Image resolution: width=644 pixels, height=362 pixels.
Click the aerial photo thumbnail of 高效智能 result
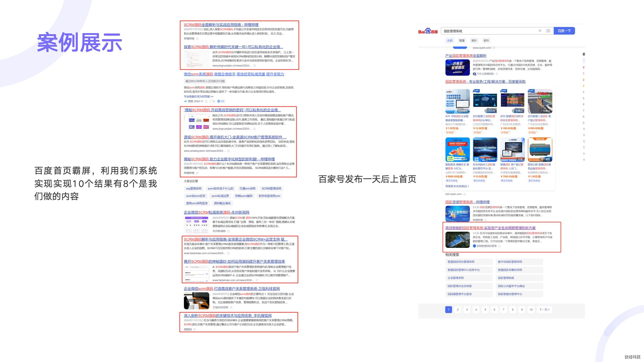click(458, 240)
